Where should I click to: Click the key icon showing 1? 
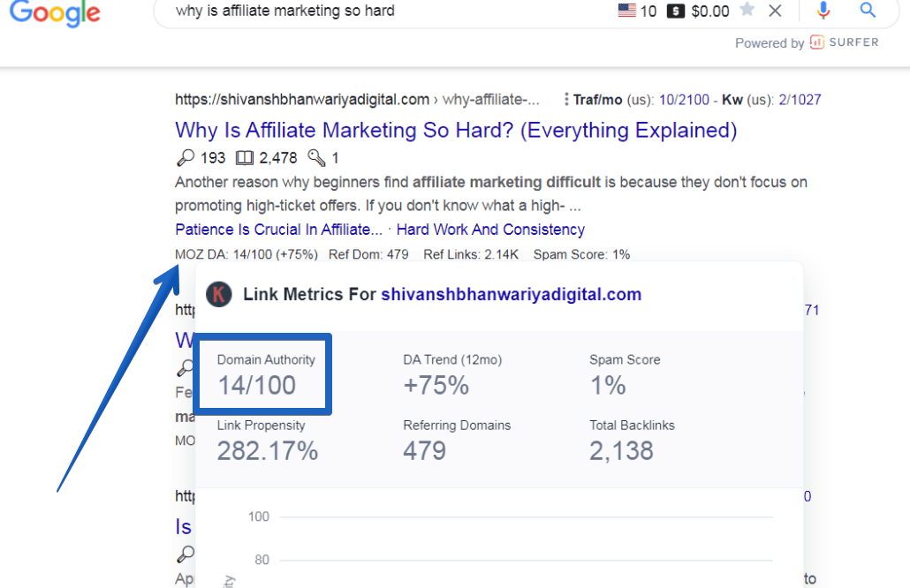[316, 158]
